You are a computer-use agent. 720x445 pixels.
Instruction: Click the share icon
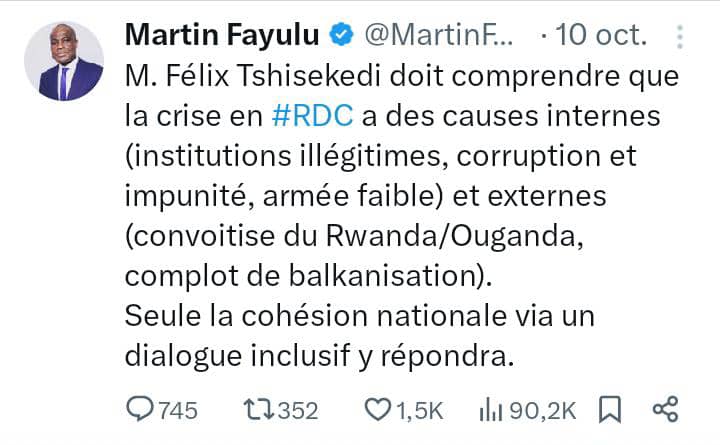click(665, 409)
